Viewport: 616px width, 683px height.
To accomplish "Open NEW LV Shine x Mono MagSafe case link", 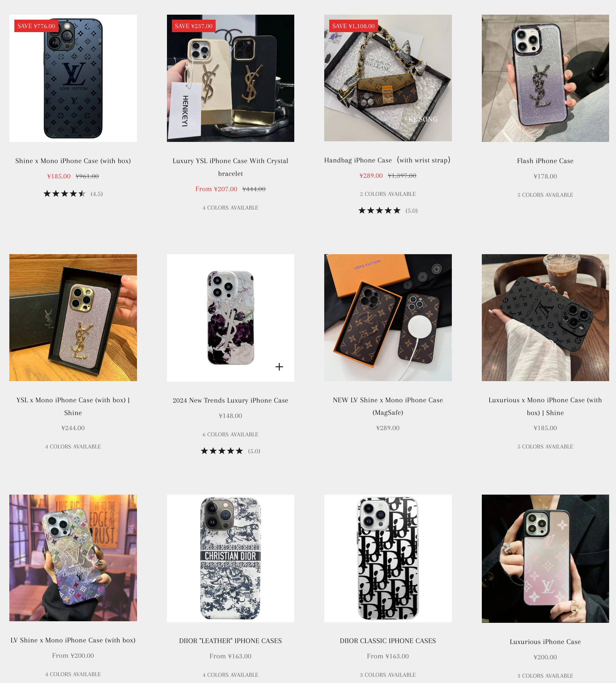I will pos(388,406).
